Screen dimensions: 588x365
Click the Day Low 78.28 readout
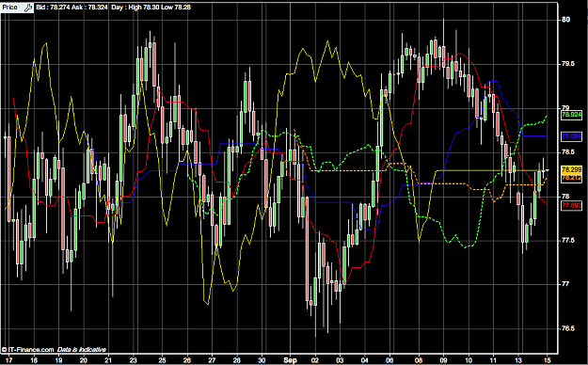[x=176, y=8]
